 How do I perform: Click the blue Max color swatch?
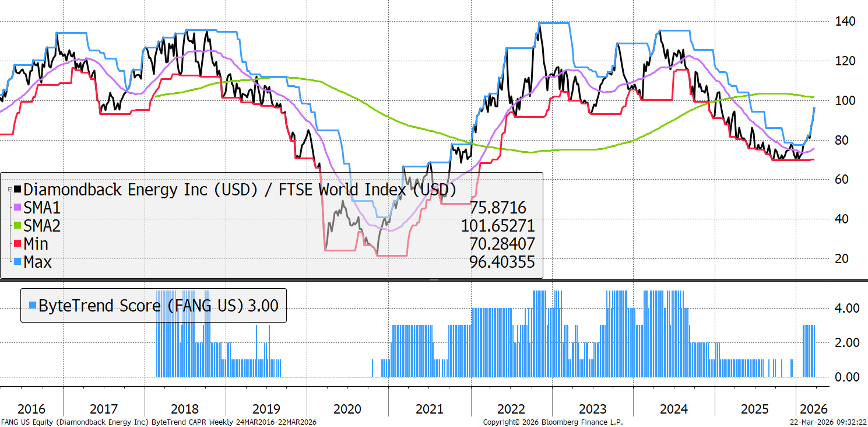[17, 262]
